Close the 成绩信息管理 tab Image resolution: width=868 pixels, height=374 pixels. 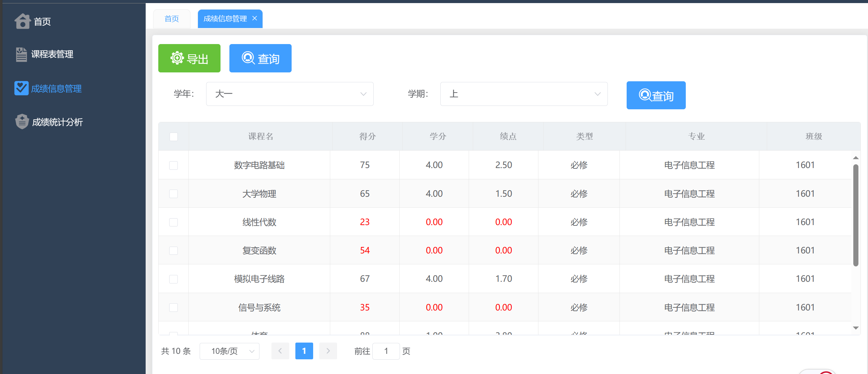click(x=255, y=18)
